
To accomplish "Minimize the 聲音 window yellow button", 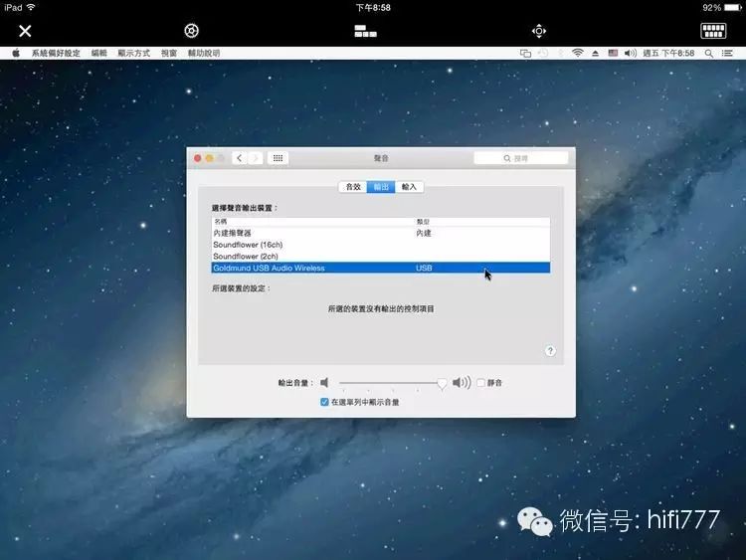I will point(209,158).
